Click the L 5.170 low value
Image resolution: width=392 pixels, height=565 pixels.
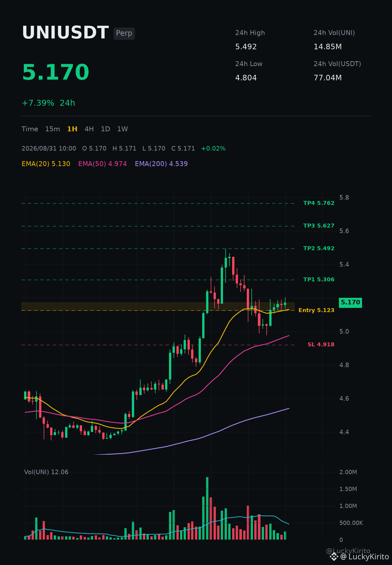point(154,148)
